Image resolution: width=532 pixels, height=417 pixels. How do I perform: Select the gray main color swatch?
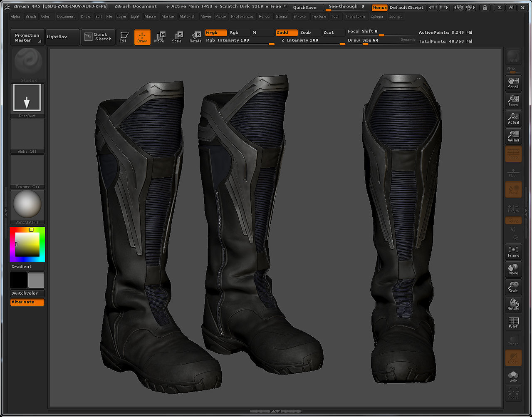36,280
